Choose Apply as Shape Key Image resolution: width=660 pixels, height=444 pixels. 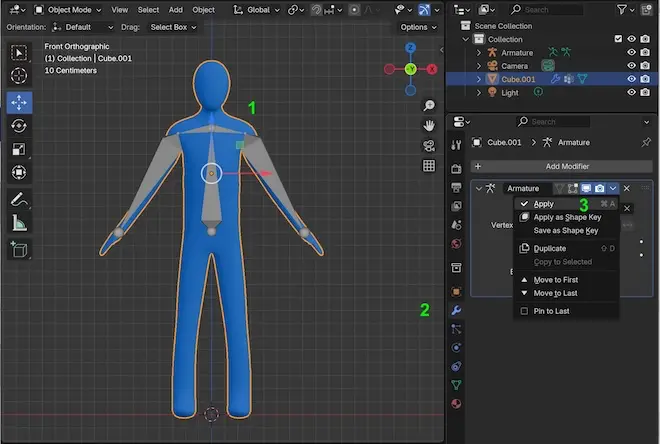tap(565, 217)
